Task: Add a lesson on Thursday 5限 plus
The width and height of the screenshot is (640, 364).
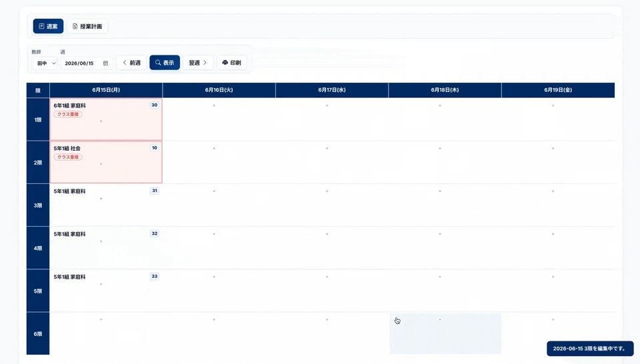Action: (440, 277)
